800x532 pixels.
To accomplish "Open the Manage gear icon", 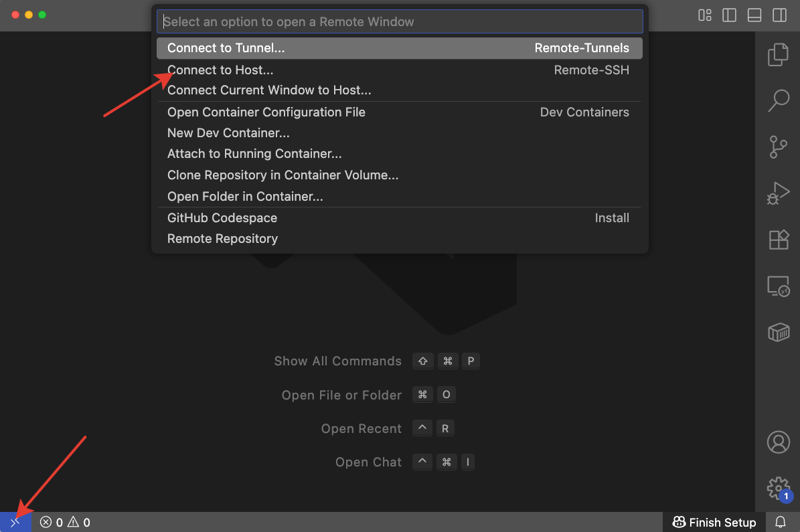I will pyautogui.click(x=778, y=487).
